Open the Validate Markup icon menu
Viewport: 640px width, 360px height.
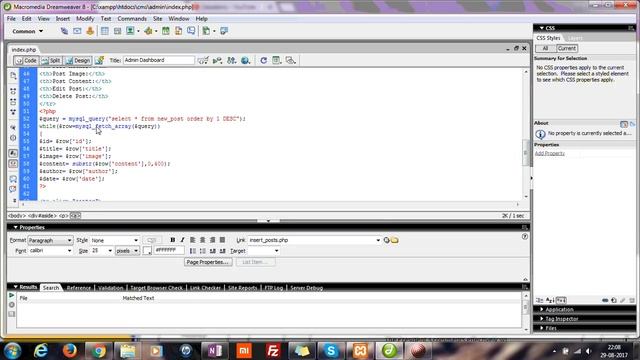click(218, 60)
